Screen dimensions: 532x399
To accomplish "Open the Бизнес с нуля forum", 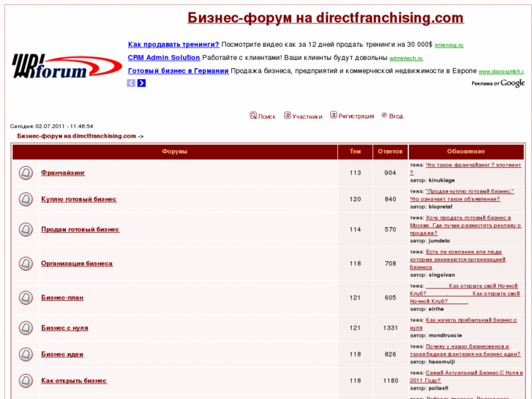I will point(64,328).
